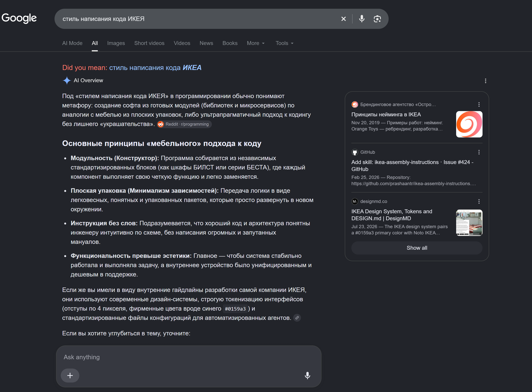Image resolution: width=532 pixels, height=392 pixels.
Task: Click the 'Брендинговое агентство «Остро…' source name
Action: click(x=398, y=104)
